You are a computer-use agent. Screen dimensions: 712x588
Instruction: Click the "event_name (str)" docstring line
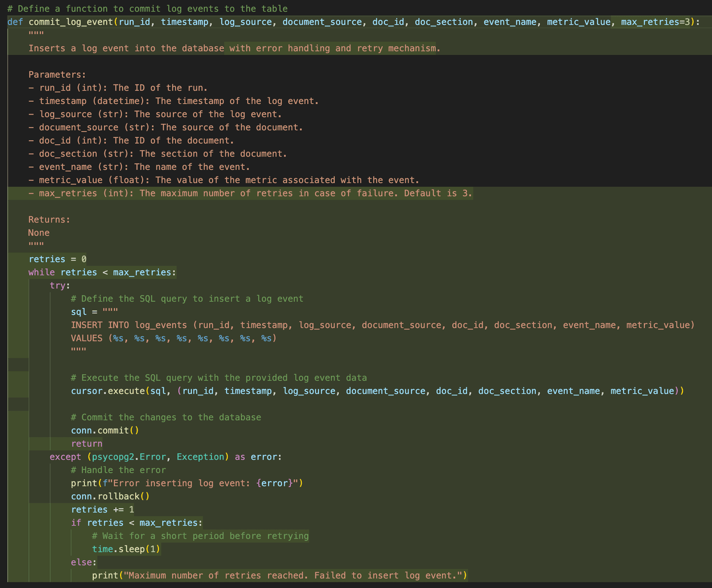point(139,167)
